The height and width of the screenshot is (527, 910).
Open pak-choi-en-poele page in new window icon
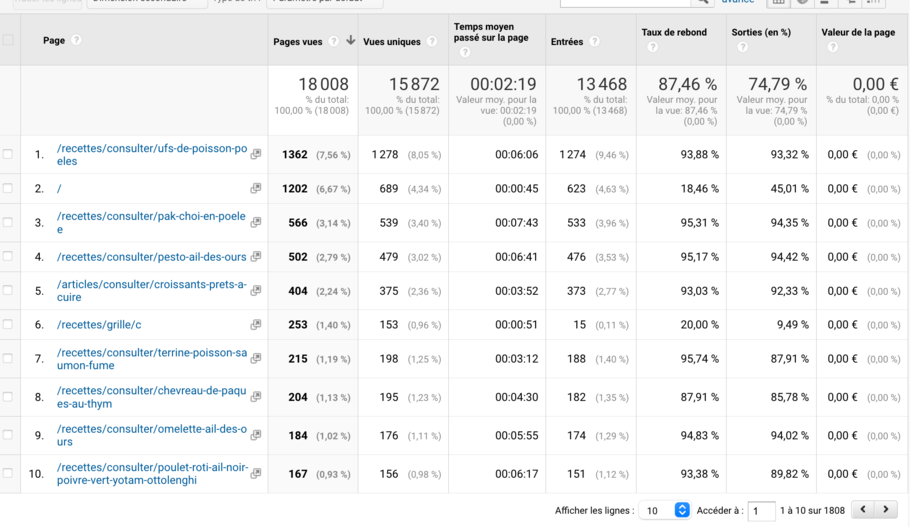pyautogui.click(x=256, y=223)
